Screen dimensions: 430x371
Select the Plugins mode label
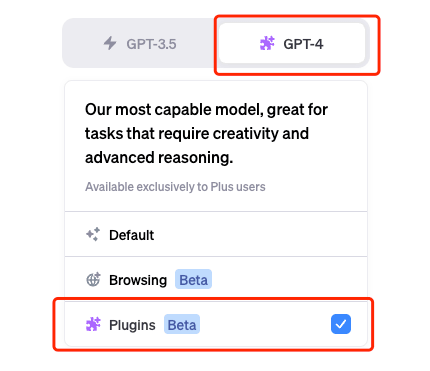click(132, 325)
